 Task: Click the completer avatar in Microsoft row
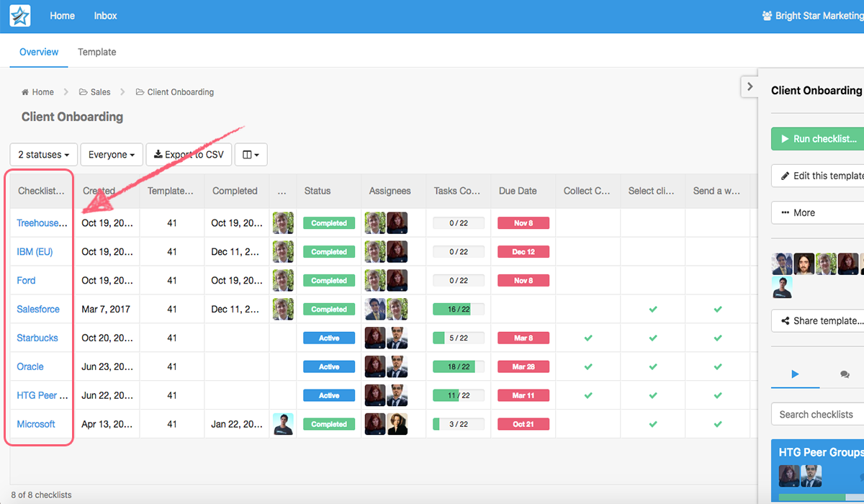point(283,424)
